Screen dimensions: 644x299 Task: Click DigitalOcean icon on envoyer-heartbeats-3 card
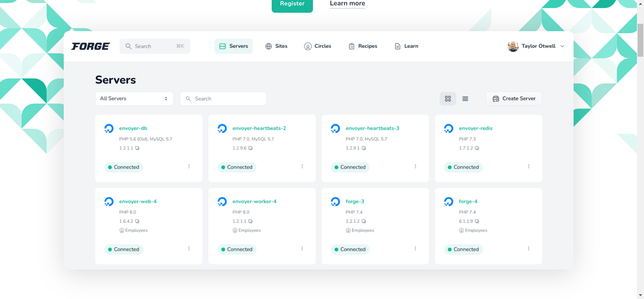click(335, 128)
